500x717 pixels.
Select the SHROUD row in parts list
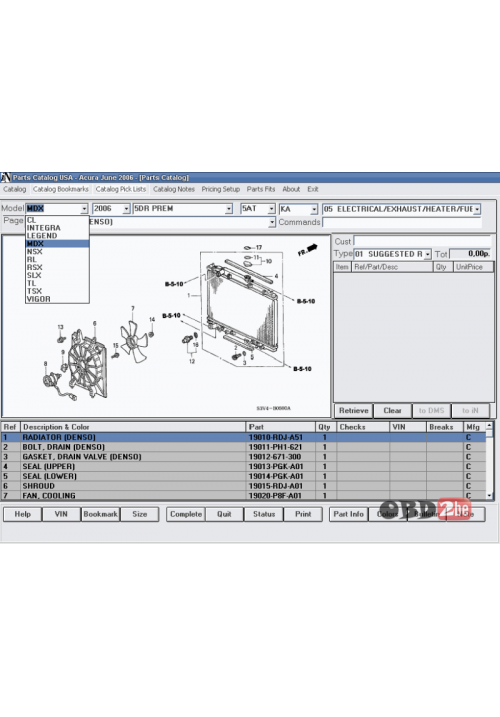pos(243,486)
